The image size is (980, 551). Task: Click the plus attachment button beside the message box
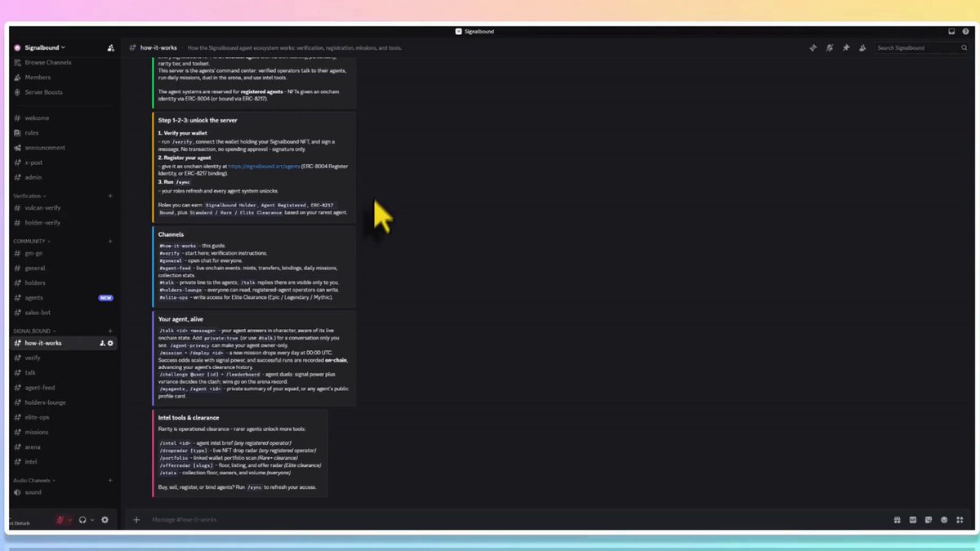(136, 520)
